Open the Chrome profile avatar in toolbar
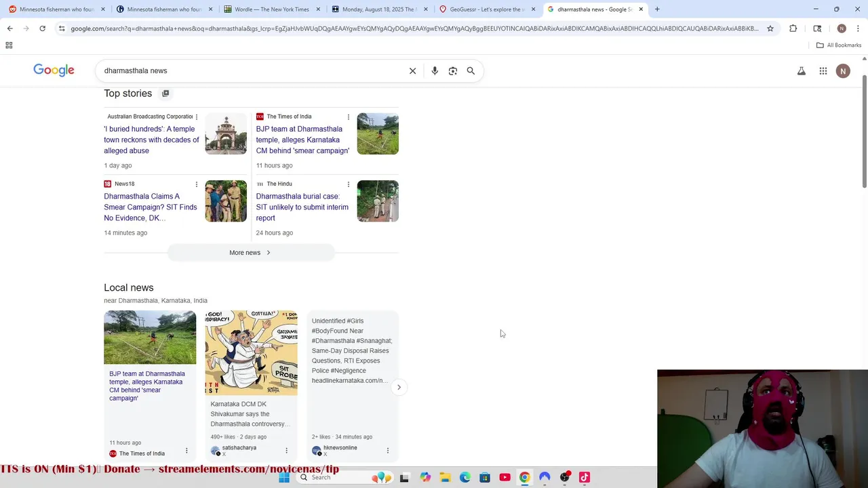This screenshot has height=488, width=868. (x=842, y=28)
